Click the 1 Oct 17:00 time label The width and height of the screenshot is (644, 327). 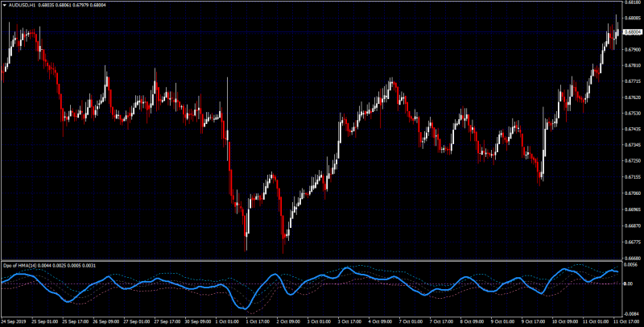click(258, 320)
